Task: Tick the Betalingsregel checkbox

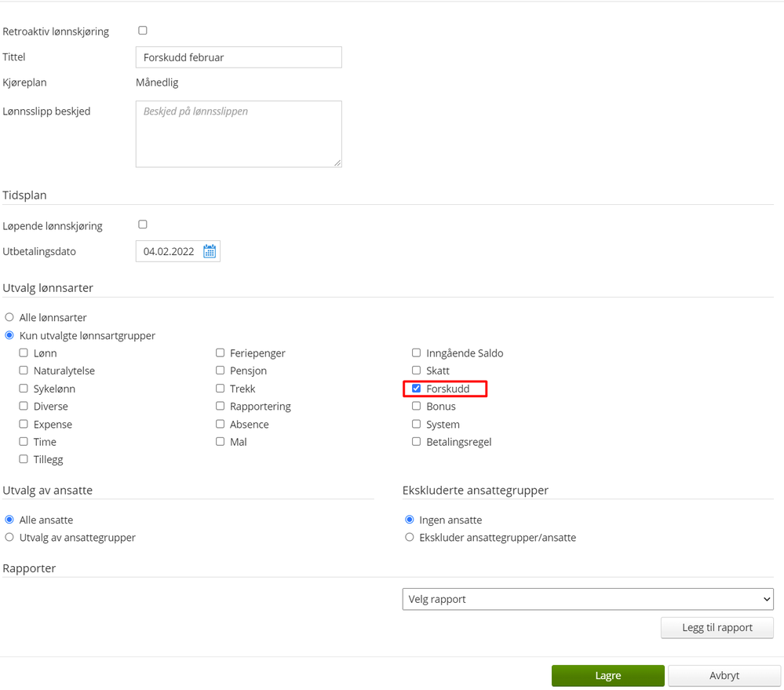Action: pyautogui.click(x=417, y=441)
